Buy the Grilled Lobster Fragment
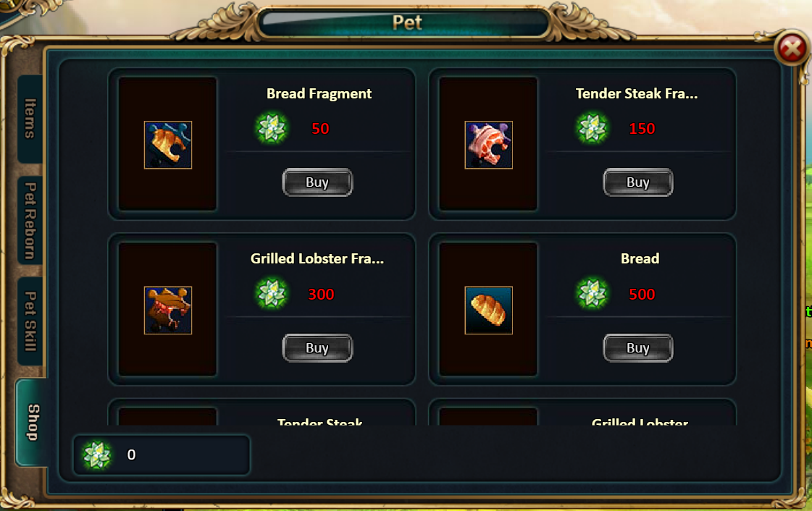 [x=317, y=348]
